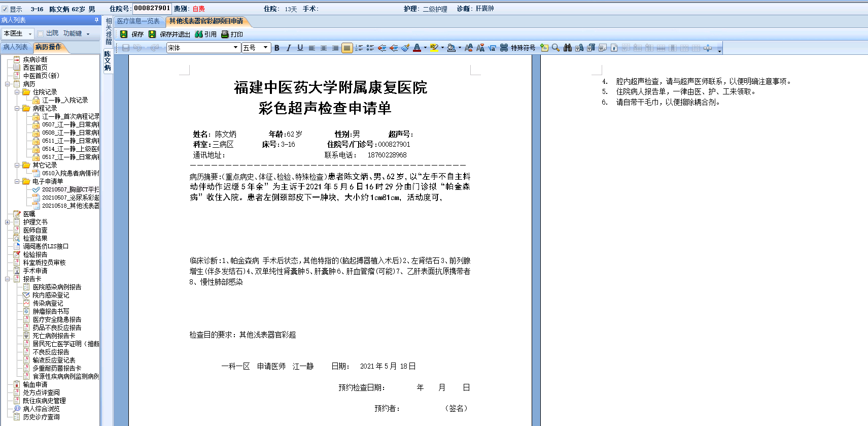This screenshot has height=426, width=868.
Task: Click the Bold formatting icon
Action: (277, 48)
